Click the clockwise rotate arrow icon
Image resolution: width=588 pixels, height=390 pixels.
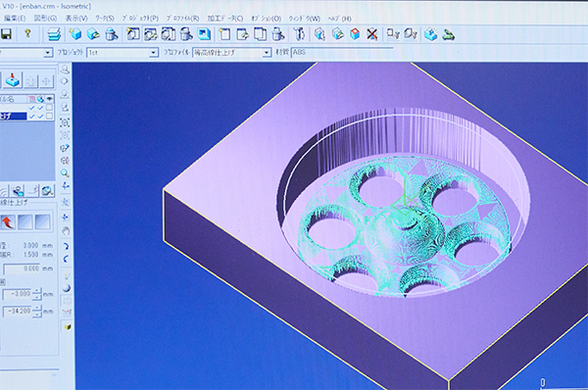[66, 246]
